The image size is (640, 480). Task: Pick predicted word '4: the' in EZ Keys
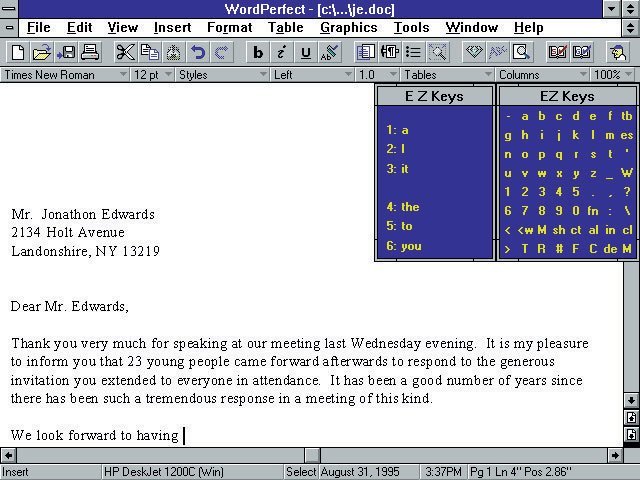(403, 207)
